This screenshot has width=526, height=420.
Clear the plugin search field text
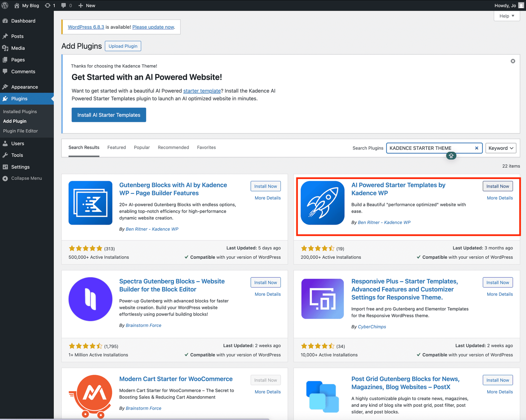pyautogui.click(x=476, y=148)
